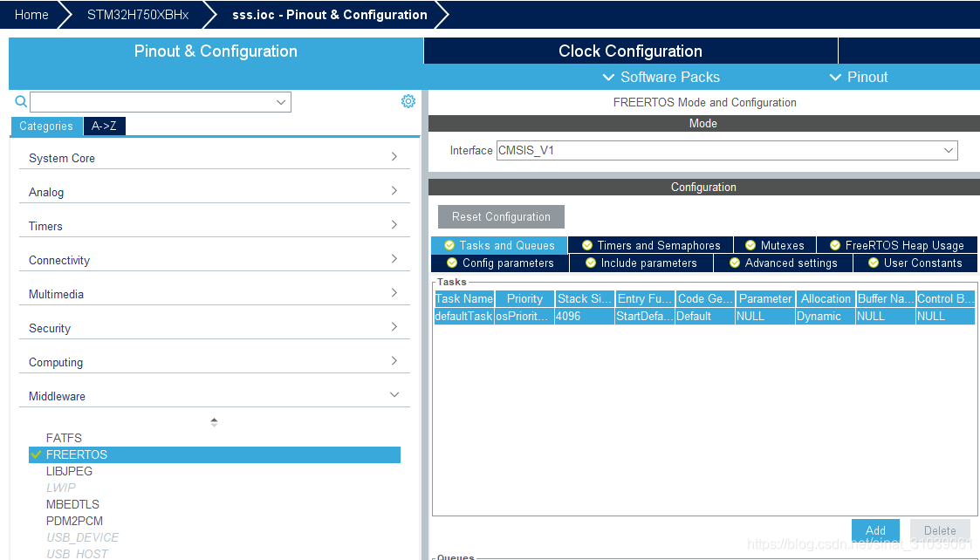Viewport: 980px width, 560px height.
Task: Expand the Connectivity category
Action: pos(214,259)
